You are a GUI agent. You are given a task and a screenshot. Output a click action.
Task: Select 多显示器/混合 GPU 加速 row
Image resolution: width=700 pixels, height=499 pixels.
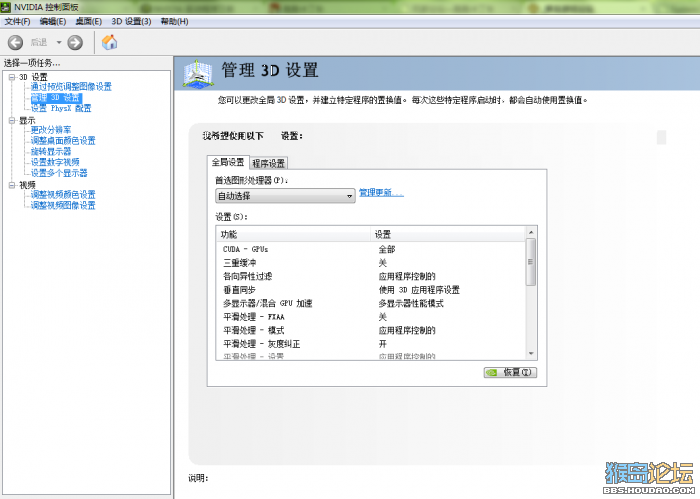tap(371, 304)
